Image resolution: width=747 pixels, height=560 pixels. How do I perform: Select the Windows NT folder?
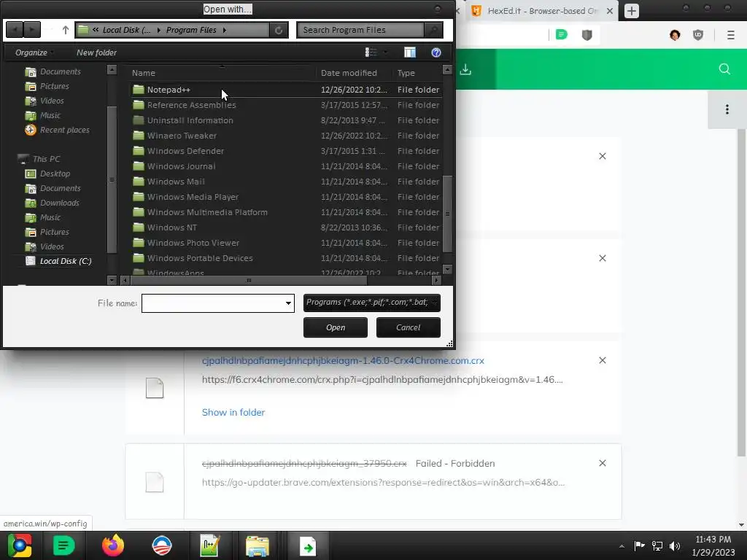(286, 227)
